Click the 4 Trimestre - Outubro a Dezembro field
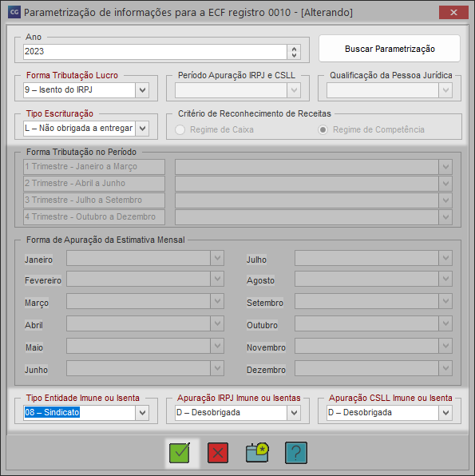This screenshot has width=475, height=476. pyautogui.click(x=94, y=217)
